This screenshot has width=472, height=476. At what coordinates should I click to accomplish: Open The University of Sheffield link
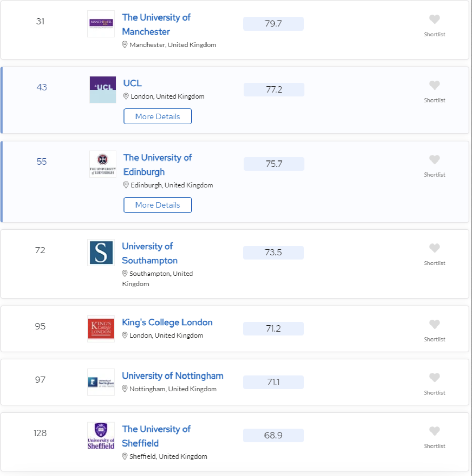click(156, 436)
